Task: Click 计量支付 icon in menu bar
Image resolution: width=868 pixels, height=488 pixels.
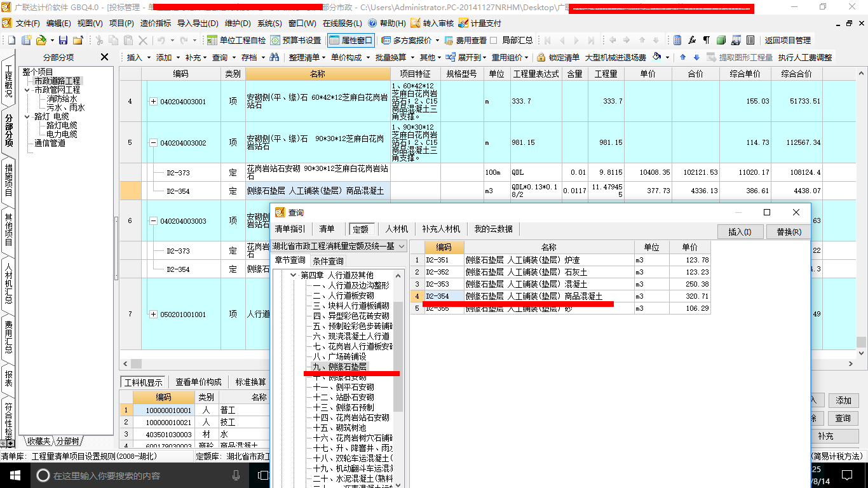Action: pos(465,23)
